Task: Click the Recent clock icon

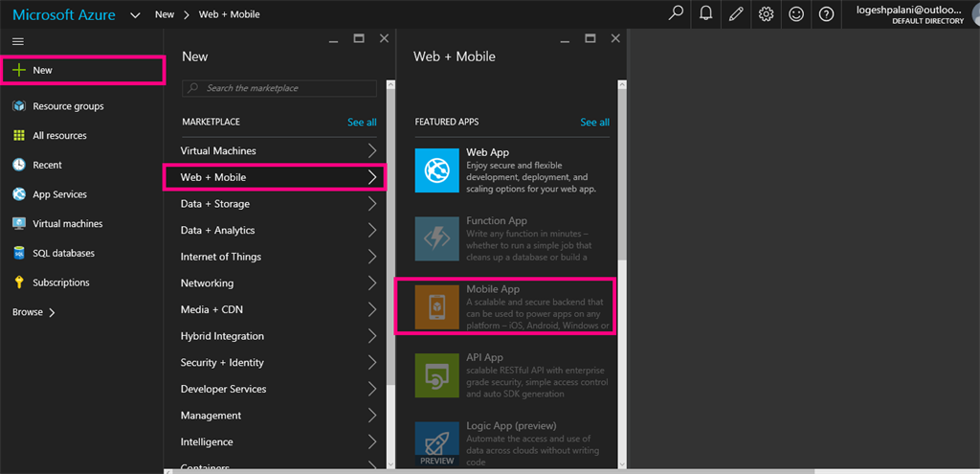Action: pyautogui.click(x=19, y=165)
